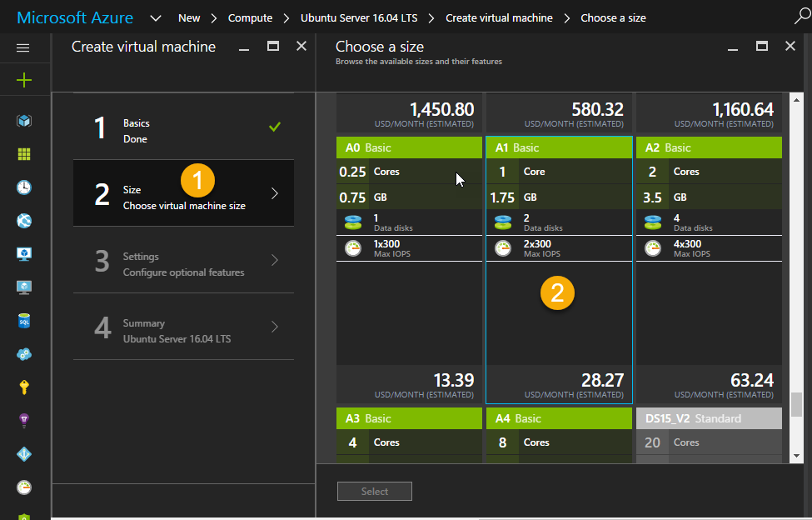Expand the Summary step chevron
Screen dimensions: 812x520
coord(275,327)
